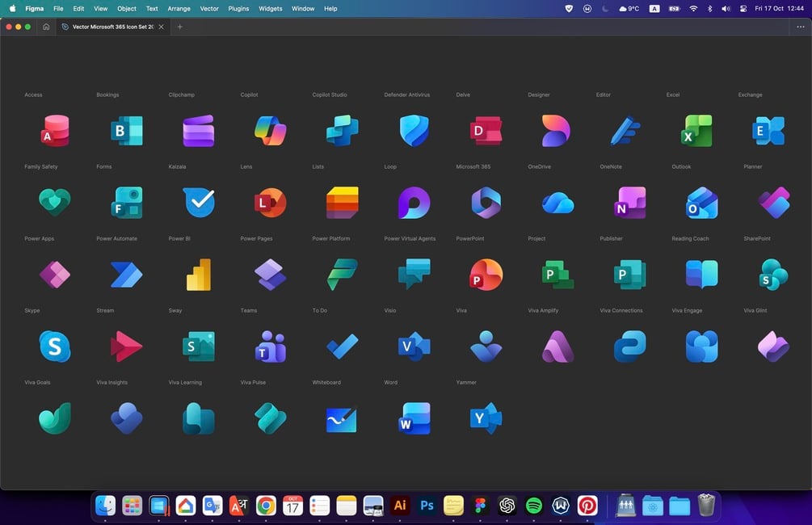
Task: Select the Teams icon
Action: (x=271, y=346)
